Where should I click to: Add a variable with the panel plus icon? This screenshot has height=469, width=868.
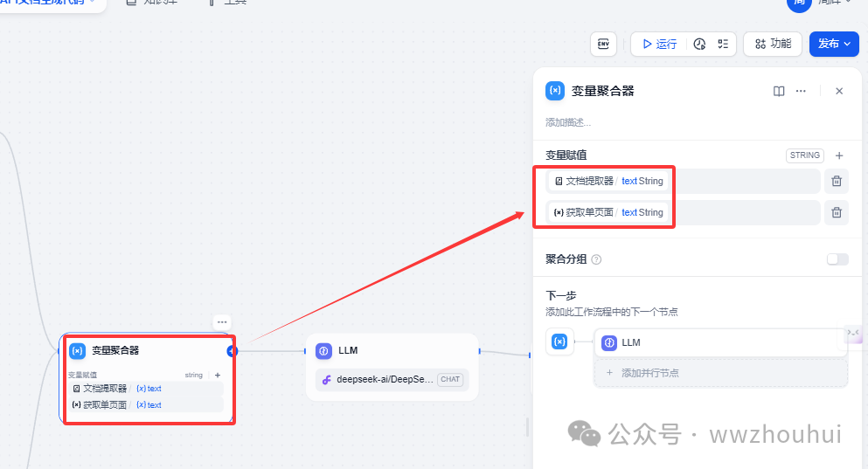pos(839,155)
